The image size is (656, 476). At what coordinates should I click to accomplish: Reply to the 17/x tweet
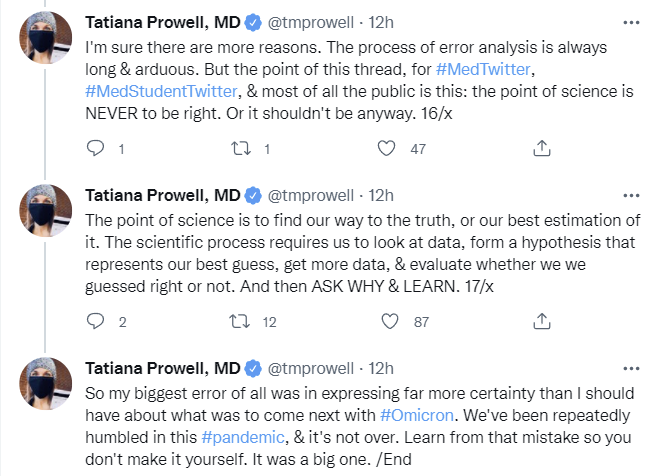click(x=96, y=322)
